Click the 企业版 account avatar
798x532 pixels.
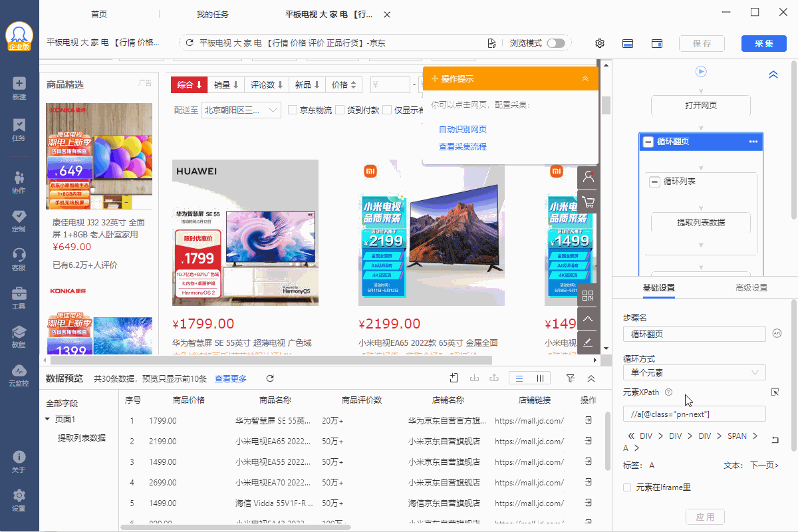click(x=19, y=37)
